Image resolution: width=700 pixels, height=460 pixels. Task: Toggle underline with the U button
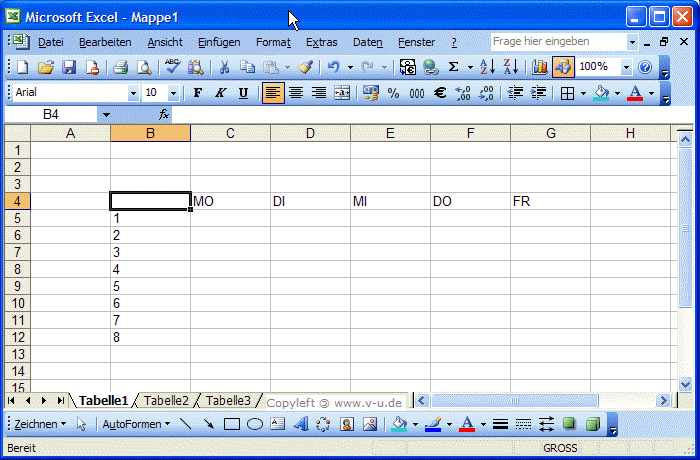243,93
